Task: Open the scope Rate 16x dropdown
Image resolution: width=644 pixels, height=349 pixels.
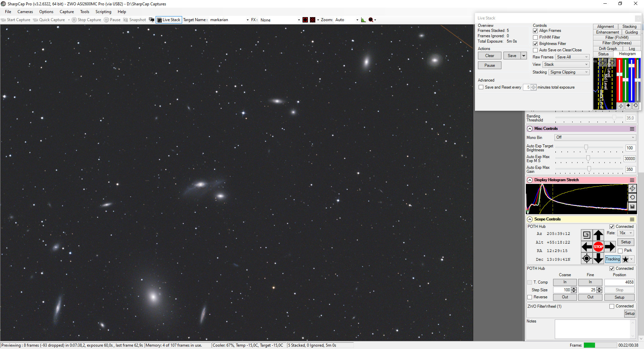Action: (626, 233)
